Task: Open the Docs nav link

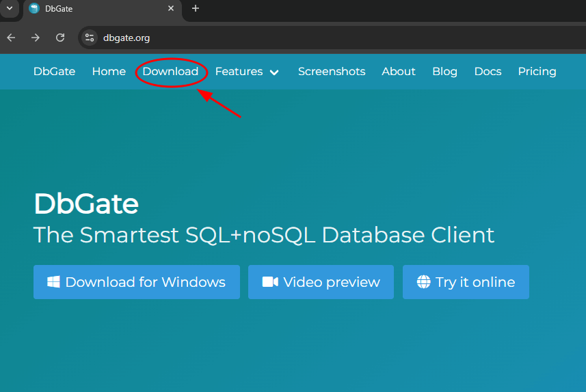Action: 488,71
